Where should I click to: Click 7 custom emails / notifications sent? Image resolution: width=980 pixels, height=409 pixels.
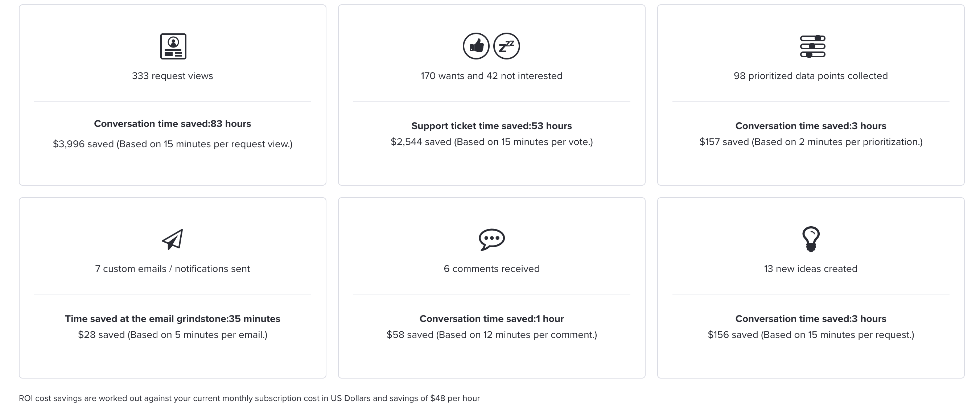point(172,269)
